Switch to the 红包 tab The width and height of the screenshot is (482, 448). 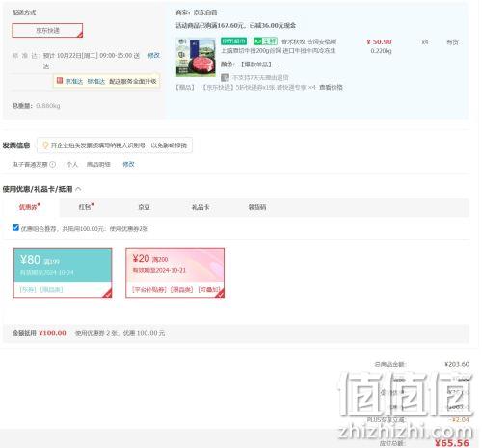coord(86,207)
